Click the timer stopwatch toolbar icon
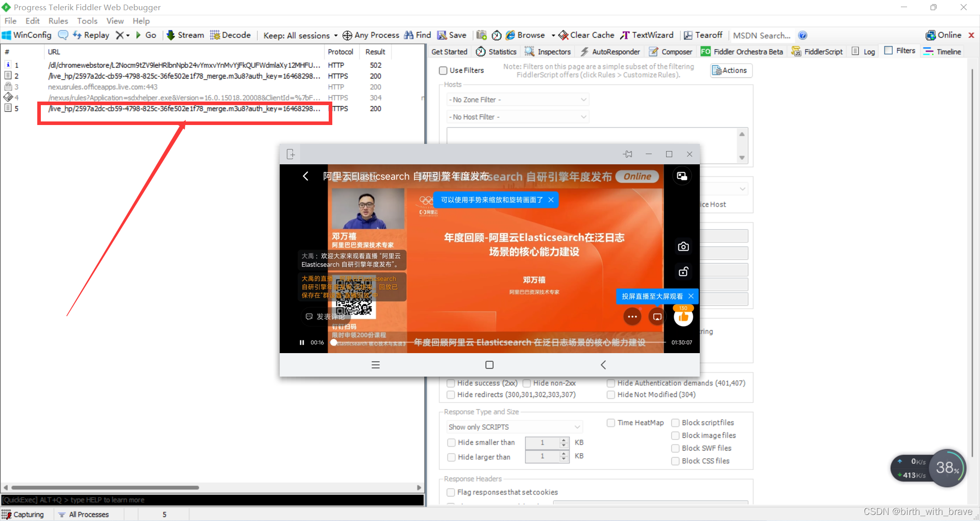Viewport: 980px width, 521px height. click(497, 35)
